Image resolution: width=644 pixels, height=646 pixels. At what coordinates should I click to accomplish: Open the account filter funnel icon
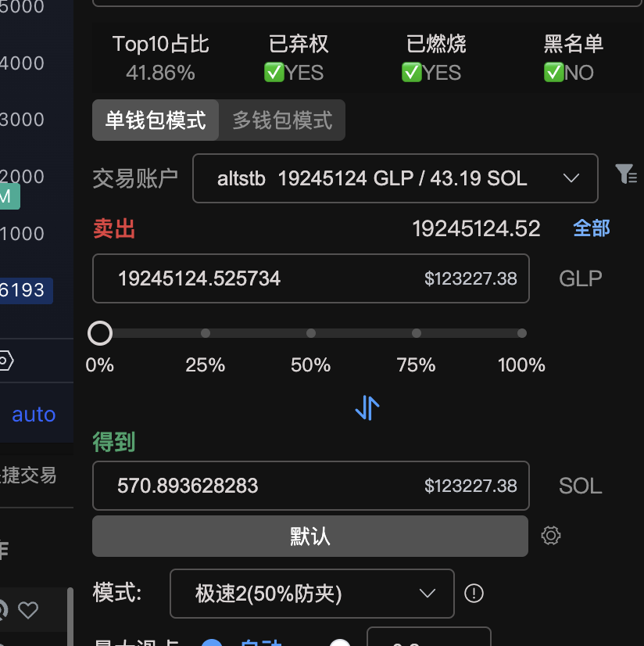tap(626, 174)
